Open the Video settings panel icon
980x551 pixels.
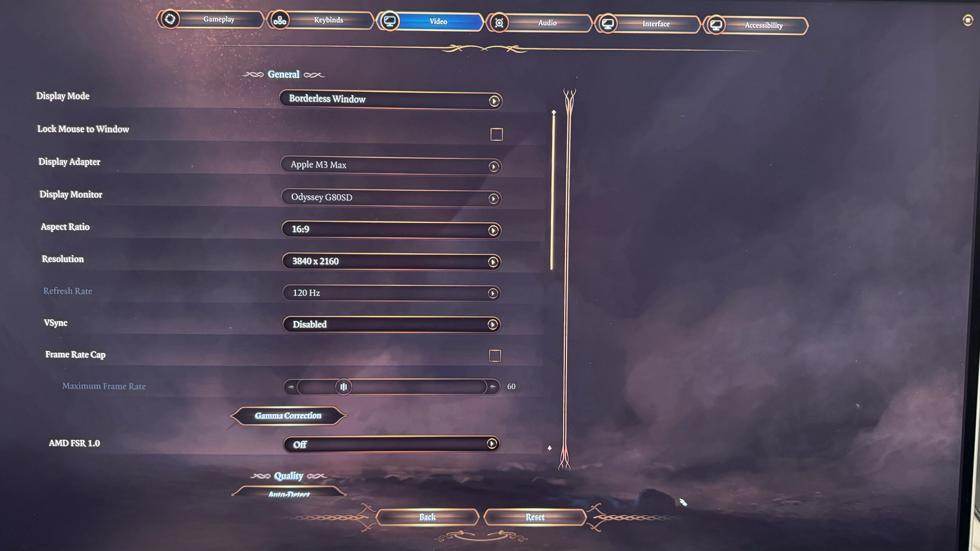click(x=389, y=20)
